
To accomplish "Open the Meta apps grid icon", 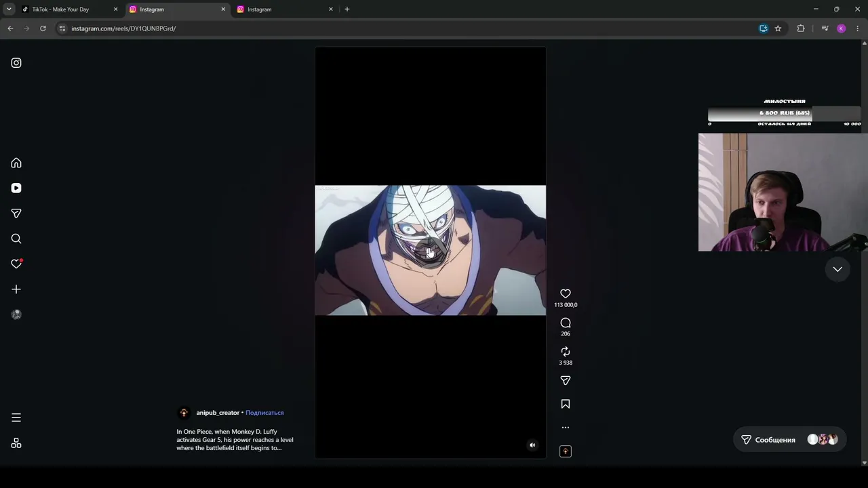I will point(16,443).
